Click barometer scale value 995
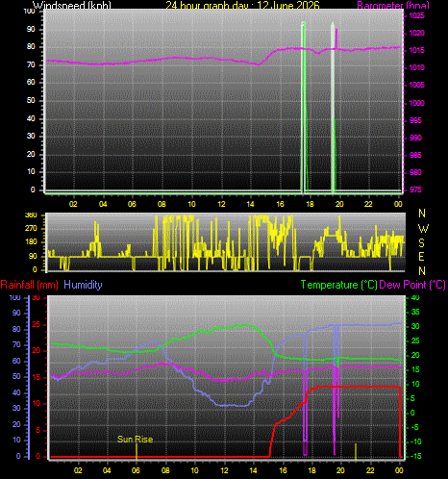This screenshot has width=448, height=479. click(x=415, y=120)
